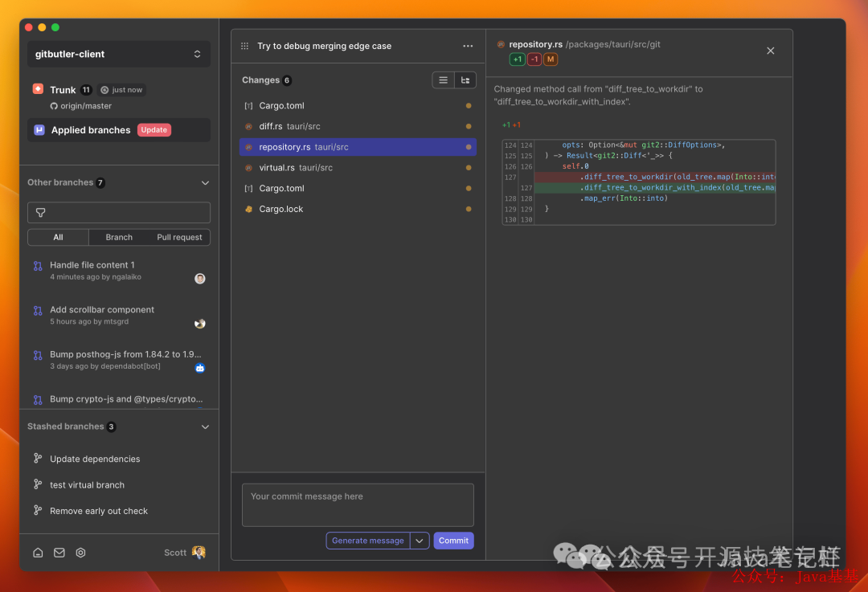This screenshot has width=868, height=592.
Task: Click mtsgrd's avatar
Action: pyautogui.click(x=200, y=324)
